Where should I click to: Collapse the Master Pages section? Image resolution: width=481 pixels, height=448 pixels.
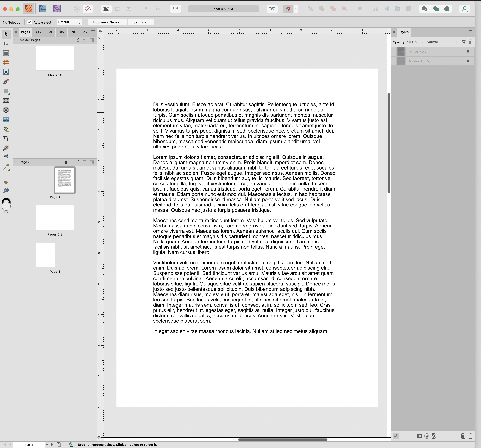click(15, 40)
